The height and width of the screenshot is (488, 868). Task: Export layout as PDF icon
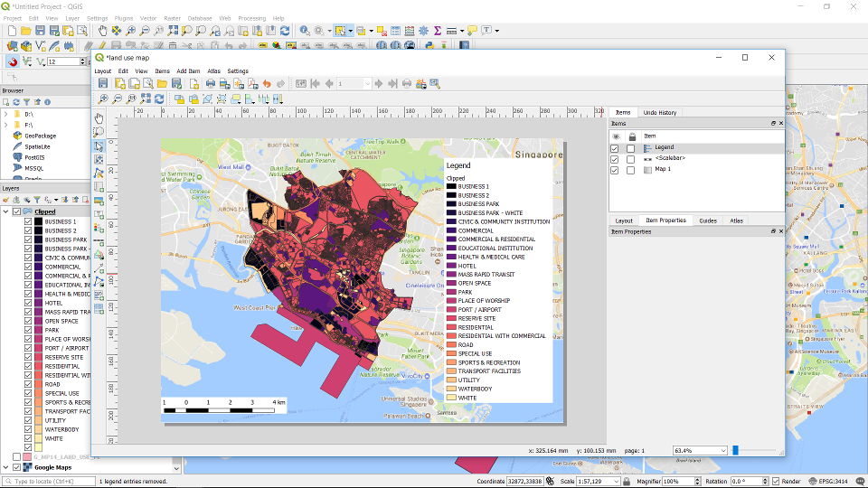(252, 84)
